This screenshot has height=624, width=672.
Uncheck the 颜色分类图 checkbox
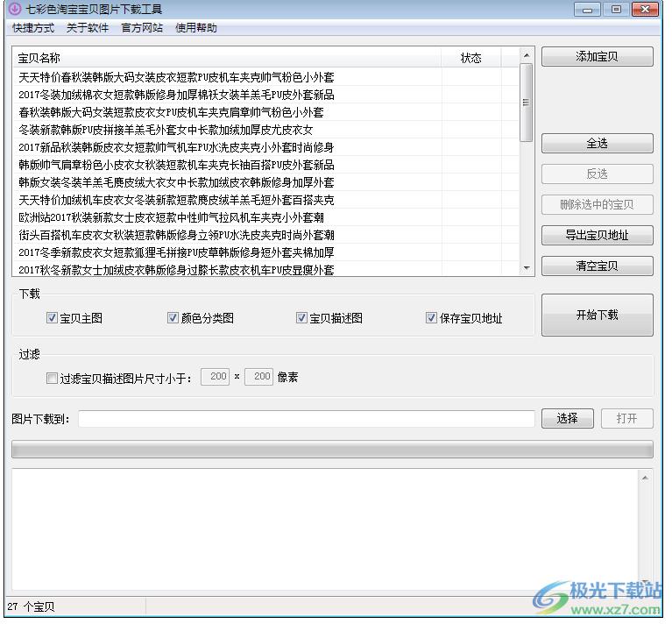click(173, 318)
